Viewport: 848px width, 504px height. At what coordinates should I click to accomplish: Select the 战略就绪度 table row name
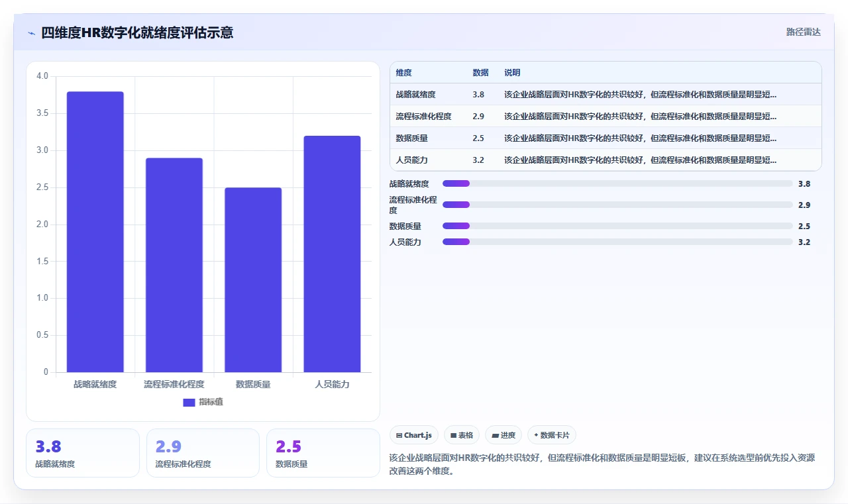[x=415, y=95]
